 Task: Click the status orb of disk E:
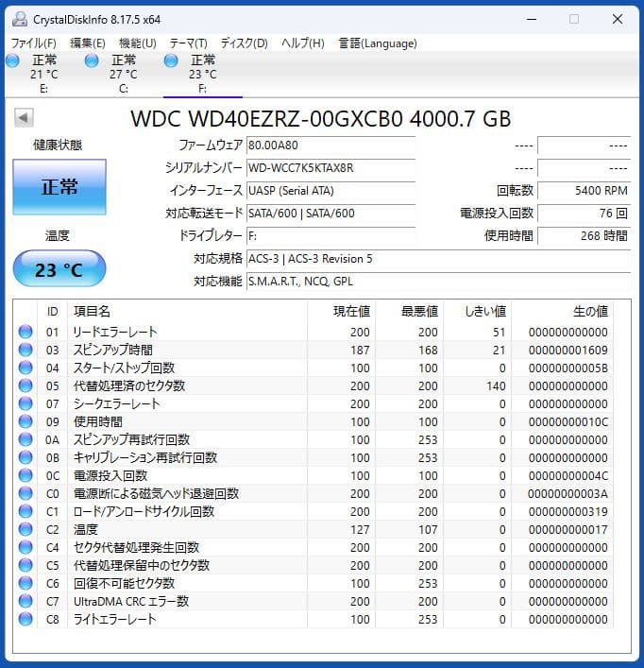click(x=13, y=60)
